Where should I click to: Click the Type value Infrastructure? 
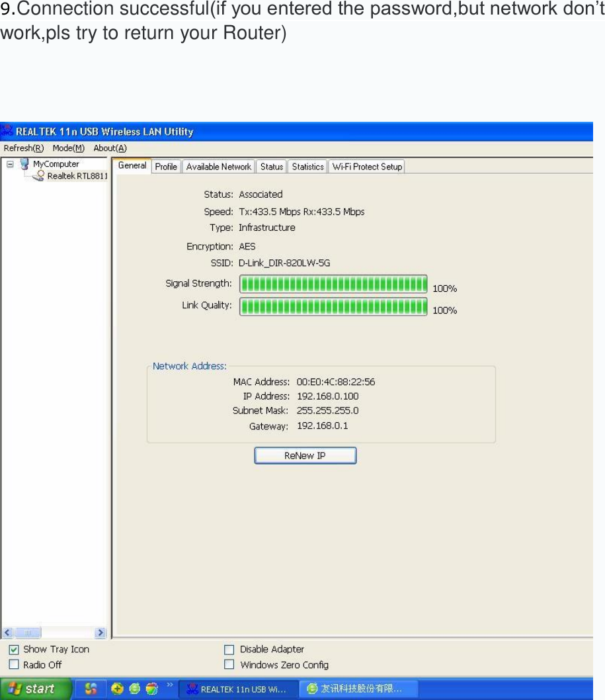point(267,228)
